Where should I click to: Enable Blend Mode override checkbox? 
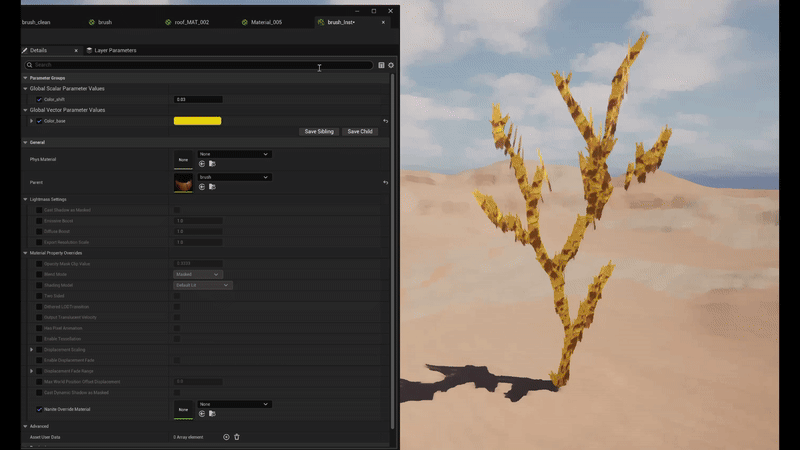tap(39, 274)
